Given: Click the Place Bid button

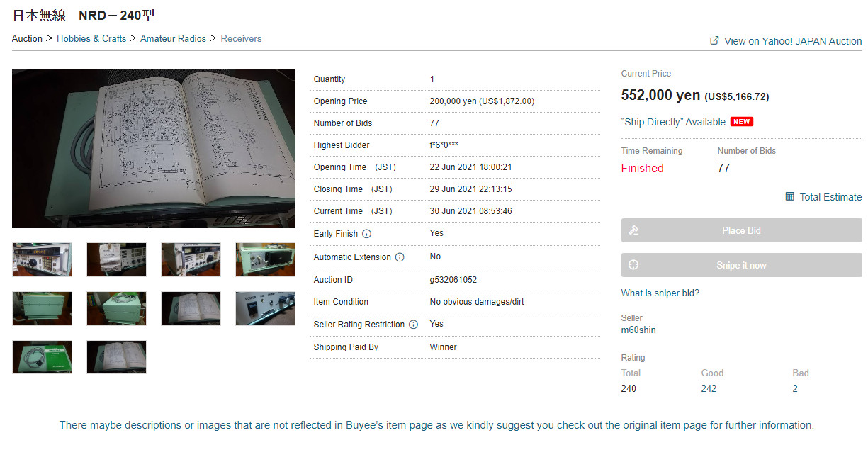Looking at the screenshot, I should pos(742,230).
